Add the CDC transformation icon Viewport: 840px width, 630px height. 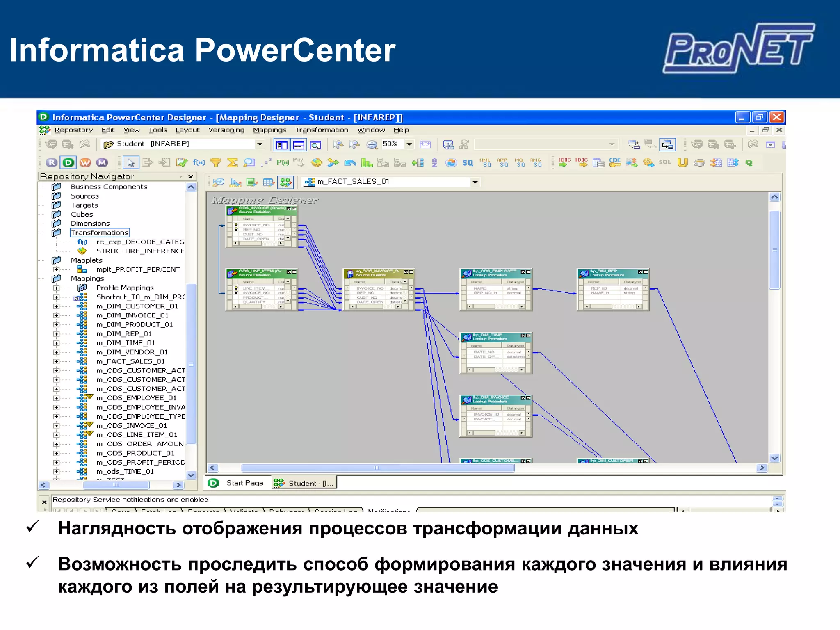(x=615, y=163)
